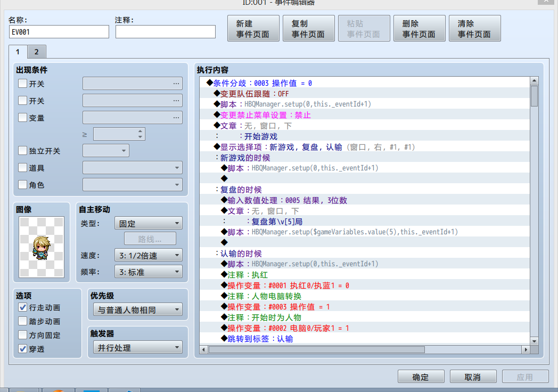Viewport: 558px width, 392px height.
Task: Select the 开始游戏 text line
Action: pyautogui.click(x=365, y=136)
